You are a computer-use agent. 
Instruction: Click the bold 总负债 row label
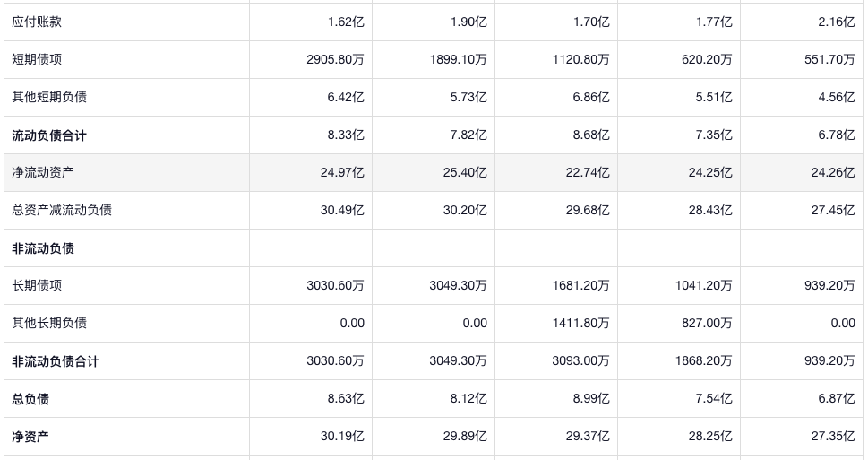[x=30, y=399]
